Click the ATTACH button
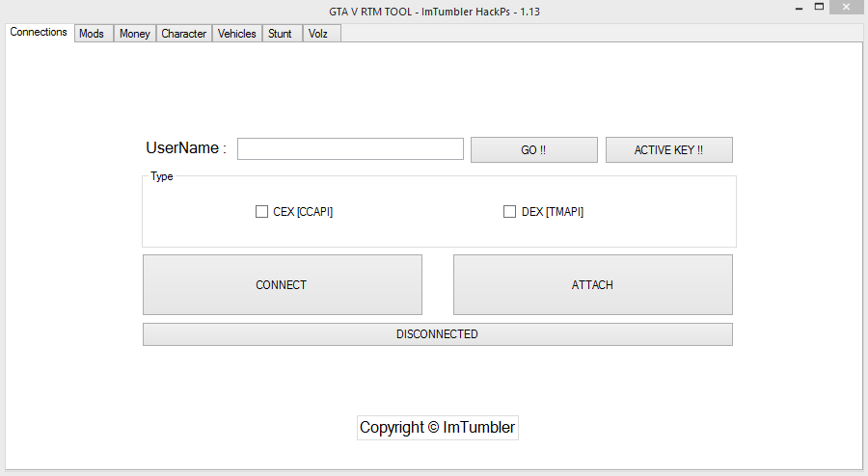 592,285
